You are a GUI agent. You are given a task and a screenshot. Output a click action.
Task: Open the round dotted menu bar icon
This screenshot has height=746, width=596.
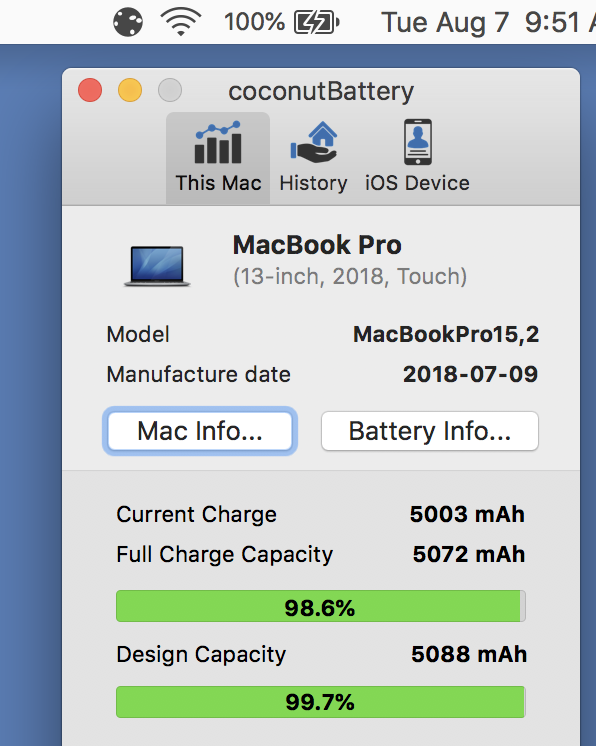[x=128, y=22]
